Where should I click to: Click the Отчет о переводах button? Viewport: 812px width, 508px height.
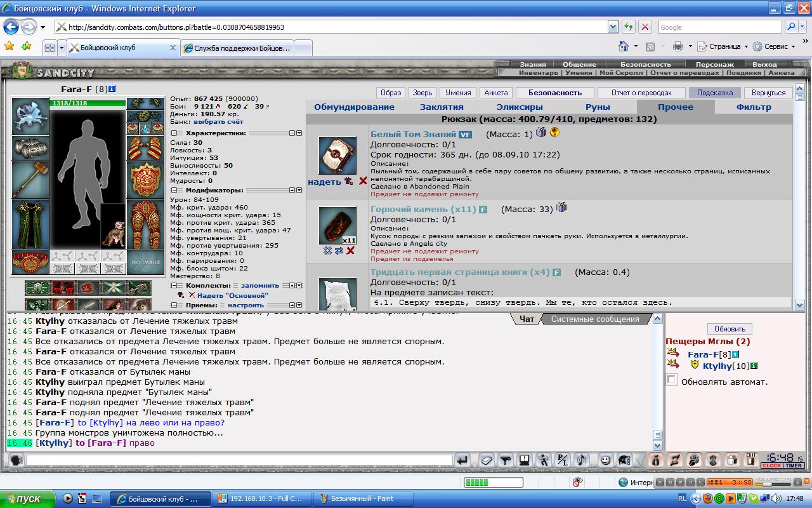(x=642, y=93)
